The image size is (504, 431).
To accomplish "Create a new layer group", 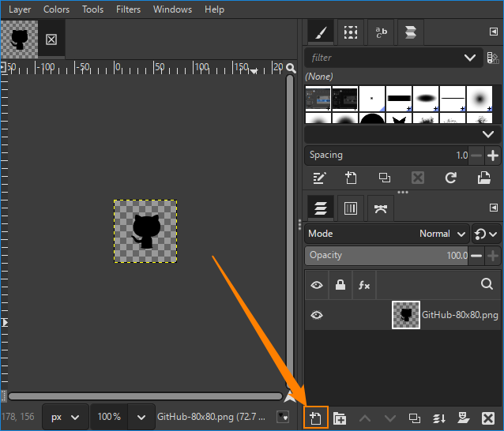I will 340,418.
